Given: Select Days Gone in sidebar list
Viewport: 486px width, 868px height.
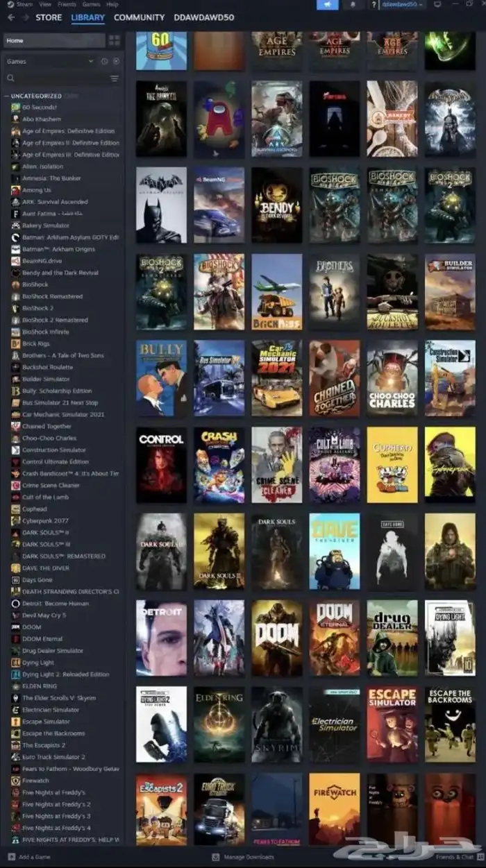Looking at the screenshot, I should pos(37,580).
